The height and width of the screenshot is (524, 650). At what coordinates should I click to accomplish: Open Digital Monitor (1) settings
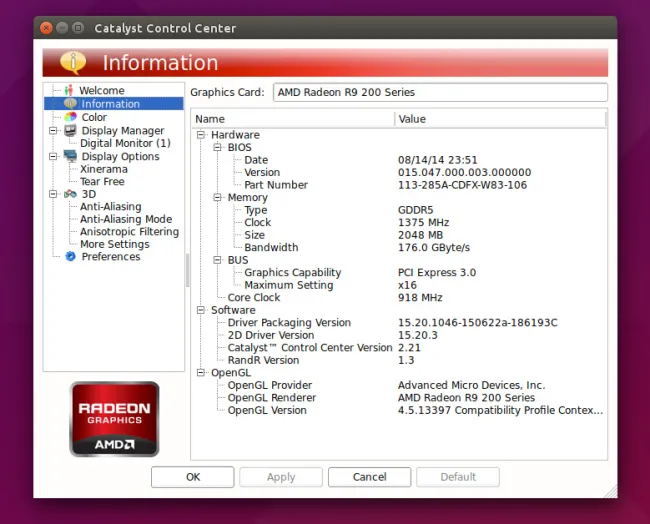coord(125,143)
